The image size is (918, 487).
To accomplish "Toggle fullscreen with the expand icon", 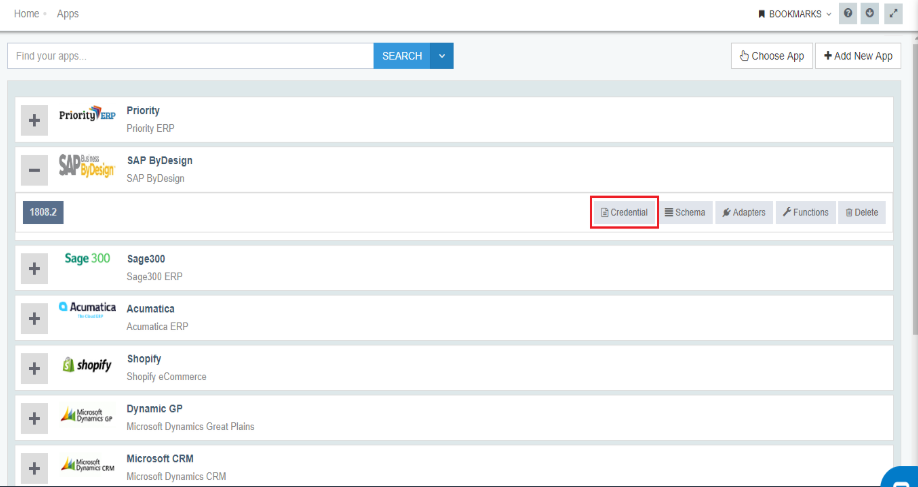I will point(893,14).
